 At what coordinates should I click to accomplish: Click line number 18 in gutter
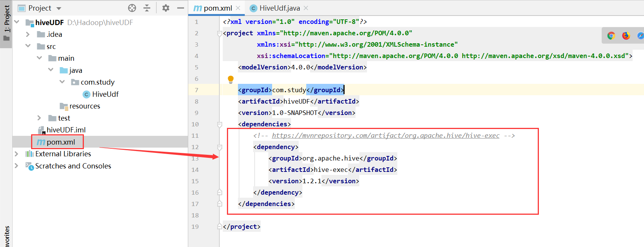point(195,215)
